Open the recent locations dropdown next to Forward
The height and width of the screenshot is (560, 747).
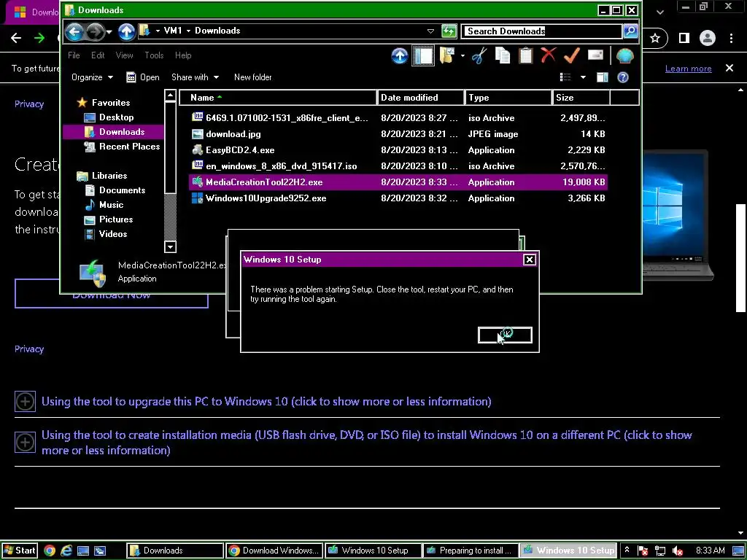point(109,32)
